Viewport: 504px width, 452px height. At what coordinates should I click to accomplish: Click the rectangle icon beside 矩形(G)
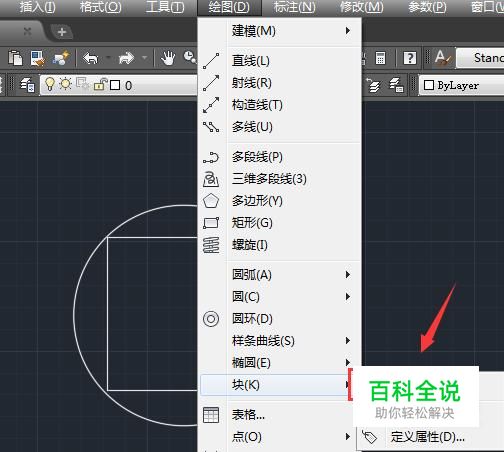pyautogui.click(x=211, y=223)
